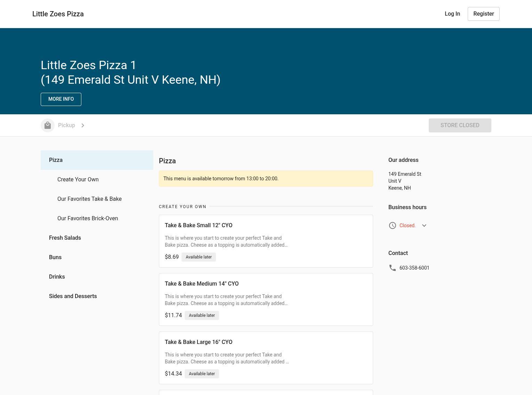
Task: Click the phone icon under Contact
Action: pos(392,268)
